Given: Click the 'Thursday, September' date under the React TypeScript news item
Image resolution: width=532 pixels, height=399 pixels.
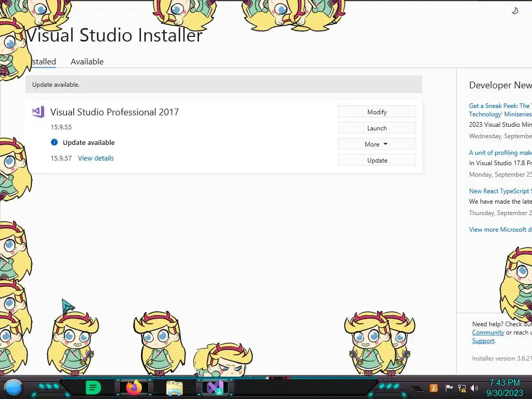Looking at the screenshot, I should (500, 212).
